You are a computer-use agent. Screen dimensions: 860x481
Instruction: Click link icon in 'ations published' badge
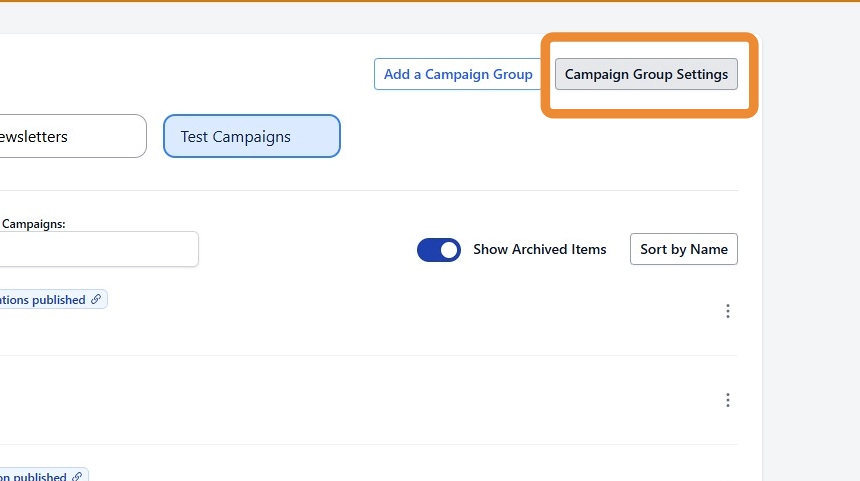pyautogui.click(x=96, y=299)
